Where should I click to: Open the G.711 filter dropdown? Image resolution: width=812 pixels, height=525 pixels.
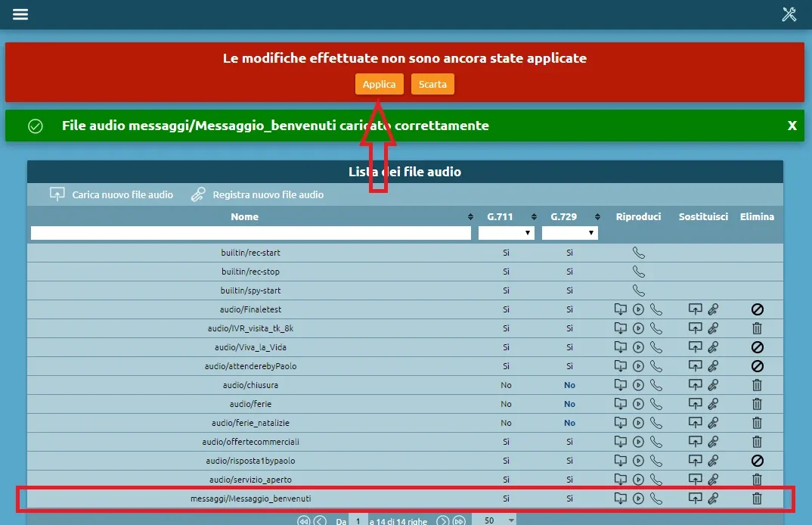coord(507,233)
